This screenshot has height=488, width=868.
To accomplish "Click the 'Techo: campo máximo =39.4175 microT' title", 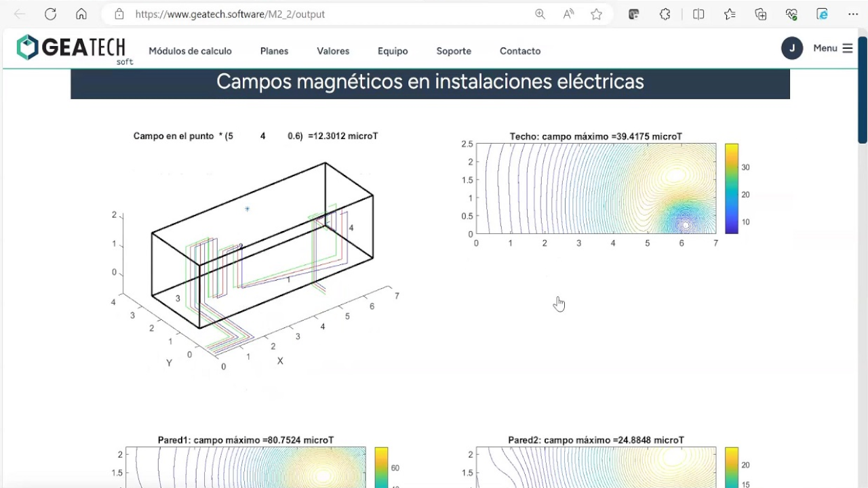I will click(x=596, y=136).
